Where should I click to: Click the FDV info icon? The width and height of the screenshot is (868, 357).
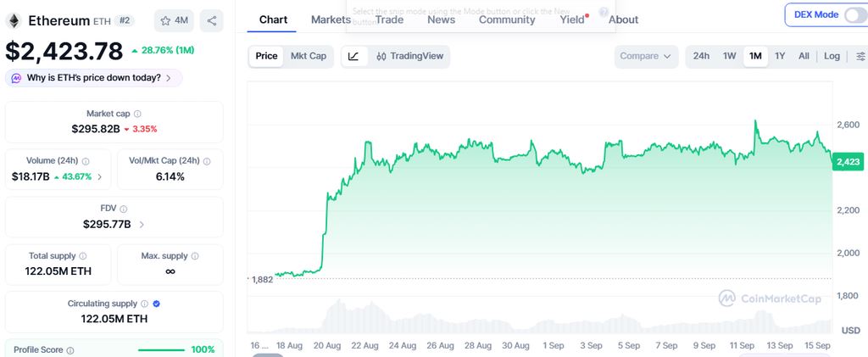tap(124, 209)
